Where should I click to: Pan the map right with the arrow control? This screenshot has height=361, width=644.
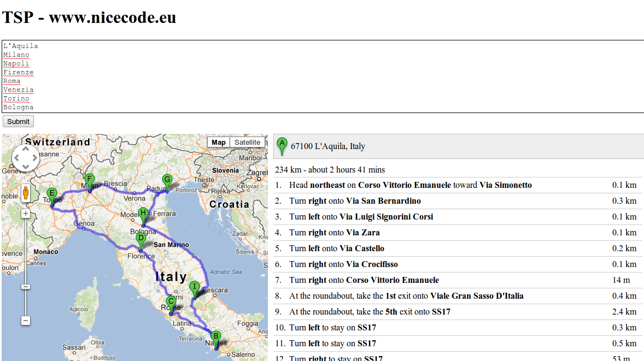pos(34,157)
